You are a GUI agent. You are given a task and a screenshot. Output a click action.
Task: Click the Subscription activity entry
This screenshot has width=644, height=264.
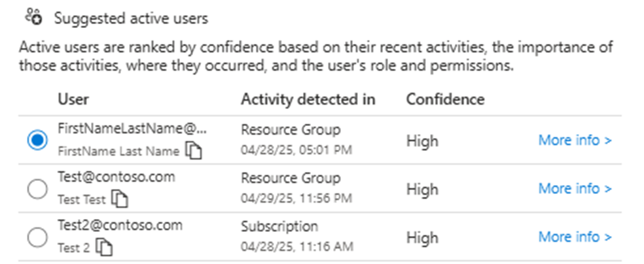pos(279,226)
